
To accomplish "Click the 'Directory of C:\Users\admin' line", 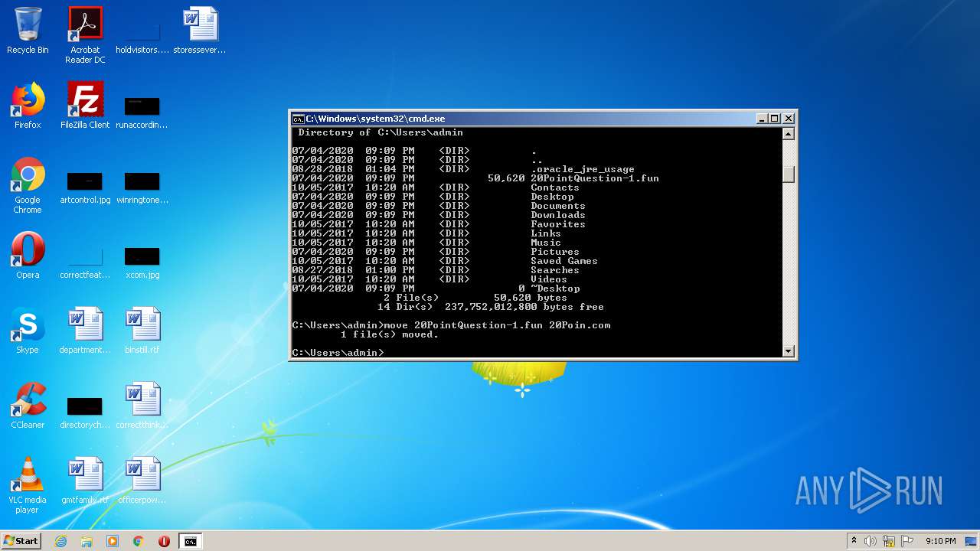I will (x=381, y=132).
